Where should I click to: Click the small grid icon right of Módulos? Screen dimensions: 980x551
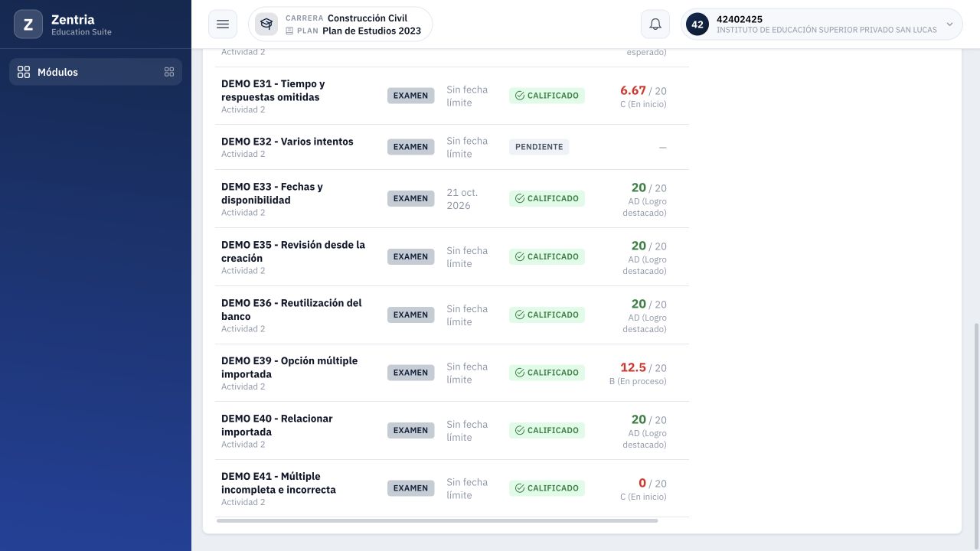(x=169, y=72)
